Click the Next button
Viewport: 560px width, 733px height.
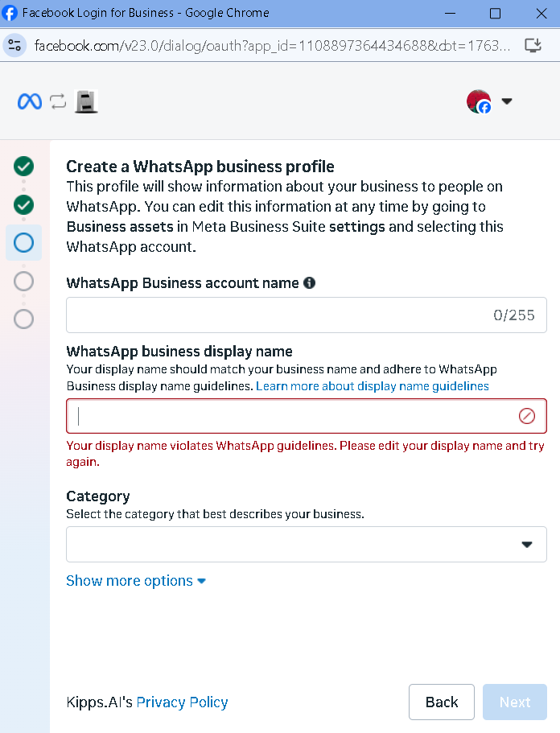click(515, 702)
